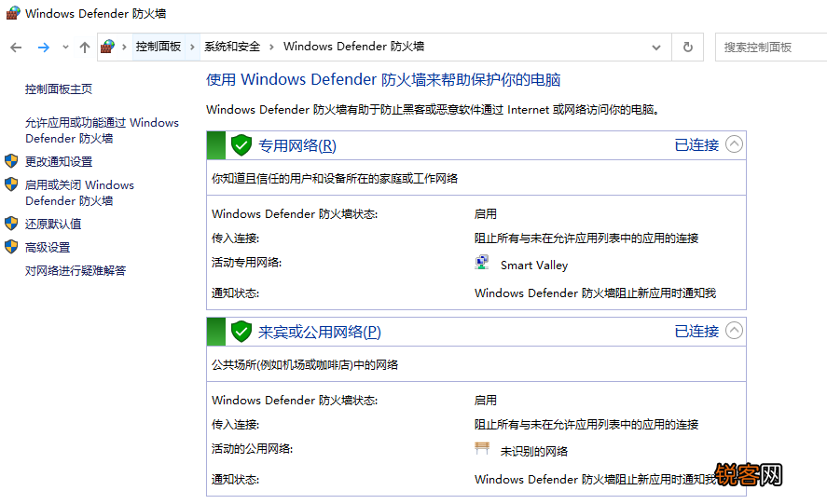Click green shield icon of 来宾或公用网络
The image size is (827, 504).
[241, 332]
